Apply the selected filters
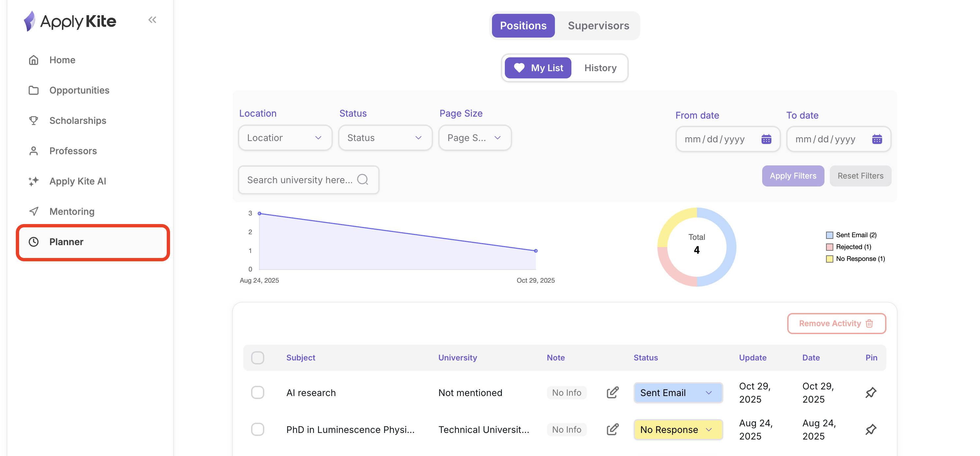This screenshot has height=456, width=980. [793, 176]
